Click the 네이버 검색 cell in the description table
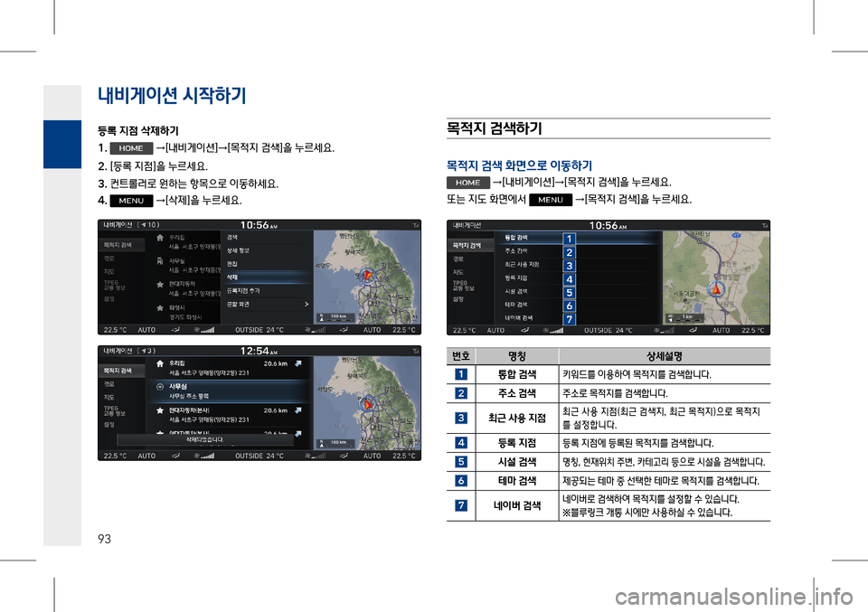868x612 pixels. pos(517,505)
